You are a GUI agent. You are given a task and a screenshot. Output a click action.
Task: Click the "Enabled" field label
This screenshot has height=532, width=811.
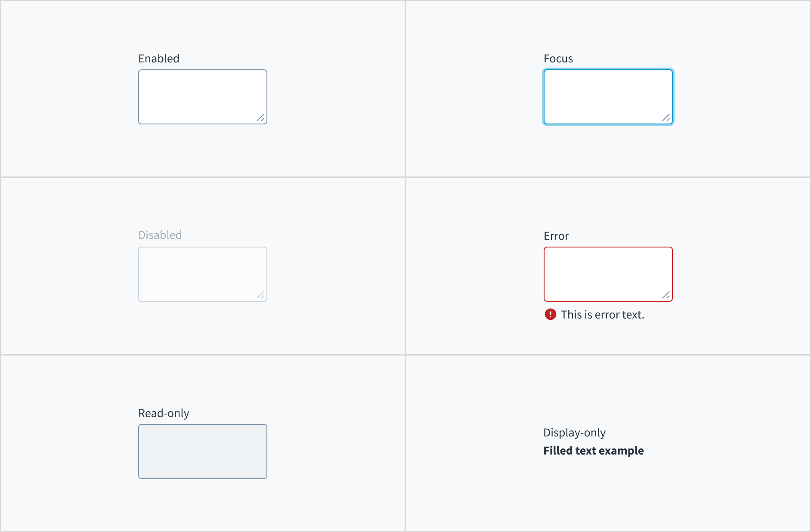tap(159, 59)
